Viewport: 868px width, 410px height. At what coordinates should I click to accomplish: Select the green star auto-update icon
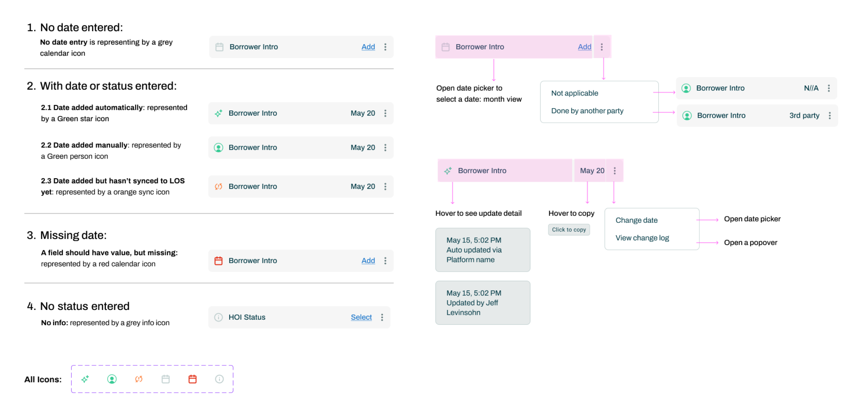218,113
